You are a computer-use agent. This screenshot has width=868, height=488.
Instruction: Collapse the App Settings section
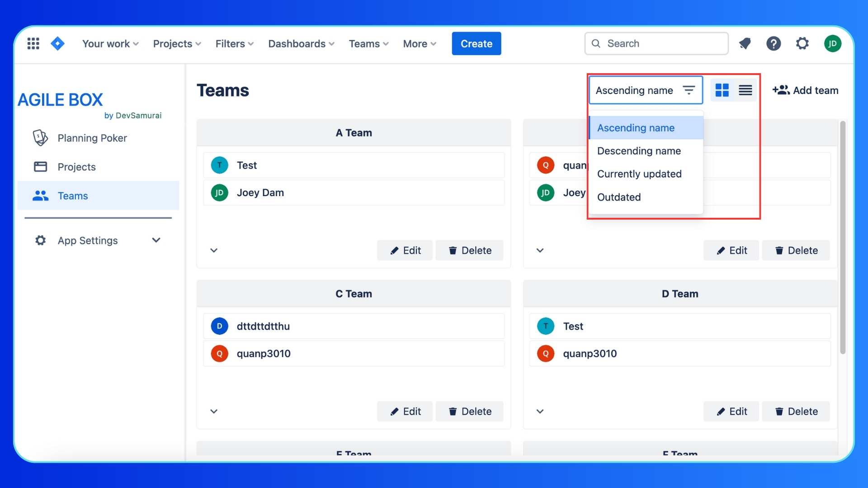pyautogui.click(x=156, y=240)
